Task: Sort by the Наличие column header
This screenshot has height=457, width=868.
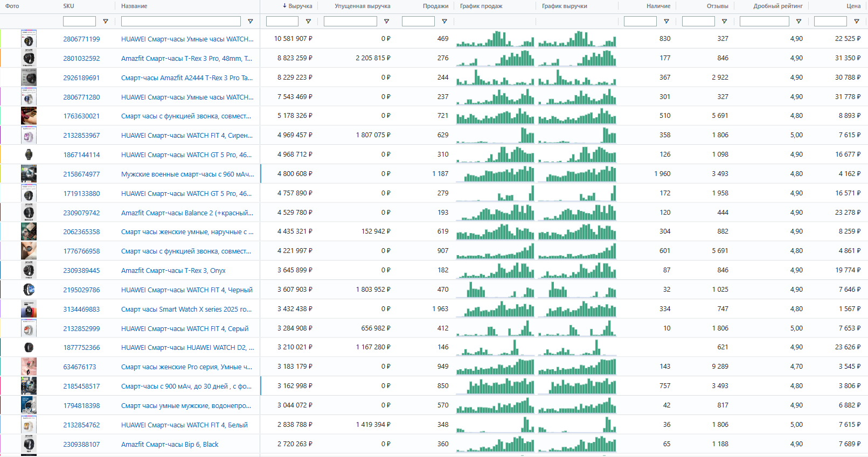Action: tap(658, 6)
